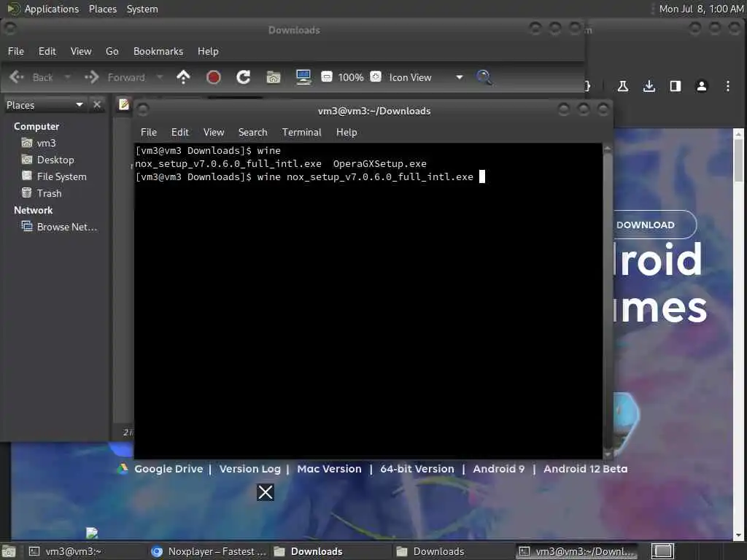Open the Mac Version link
The width and height of the screenshot is (747, 560).
(x=329, y=469)
